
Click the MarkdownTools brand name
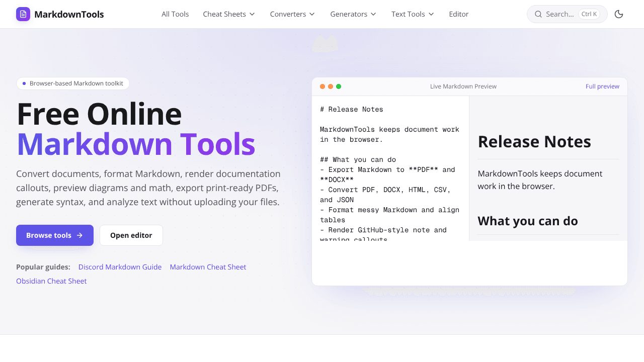(69, 14)
